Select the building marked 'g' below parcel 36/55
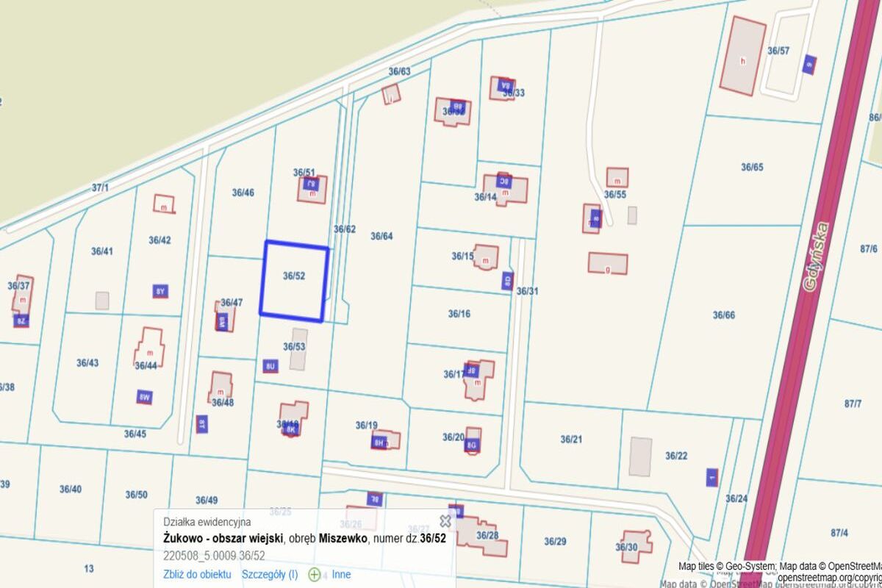 click(608, 263)
